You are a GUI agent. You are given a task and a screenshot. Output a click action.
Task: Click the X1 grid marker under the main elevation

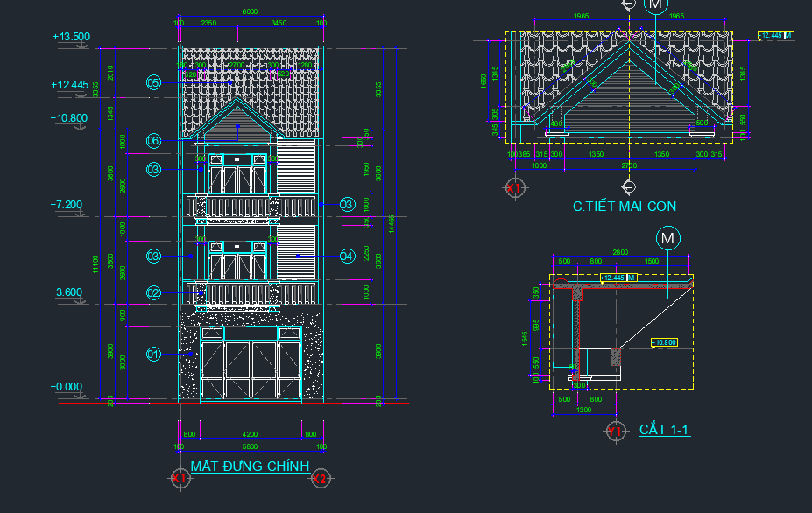click(x=179, y=478)
